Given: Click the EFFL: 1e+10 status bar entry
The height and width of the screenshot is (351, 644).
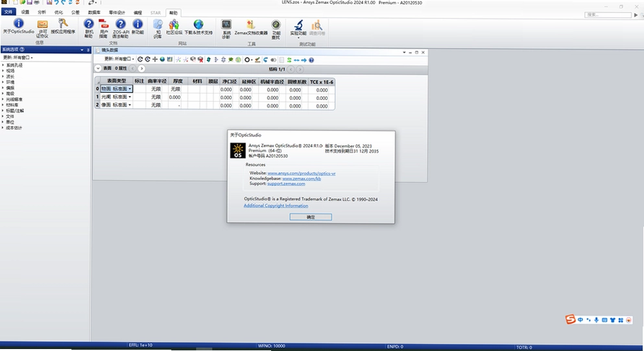Looking at the screenshot, I should coord(141,345).
